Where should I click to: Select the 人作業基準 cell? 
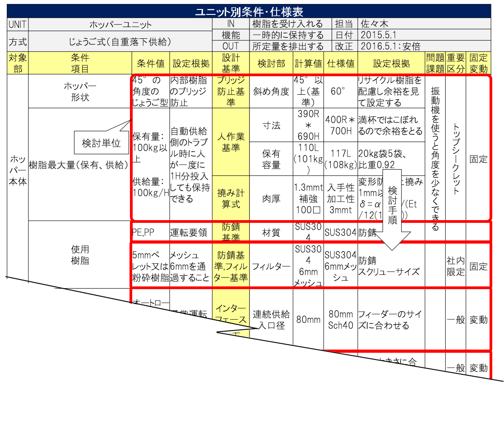[x=231, y=142]
